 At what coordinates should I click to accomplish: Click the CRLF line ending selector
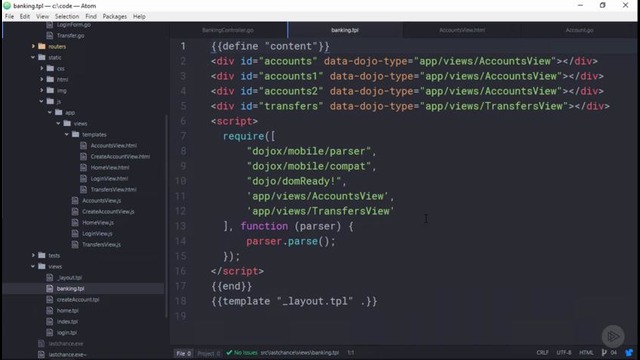pos(542,353)
